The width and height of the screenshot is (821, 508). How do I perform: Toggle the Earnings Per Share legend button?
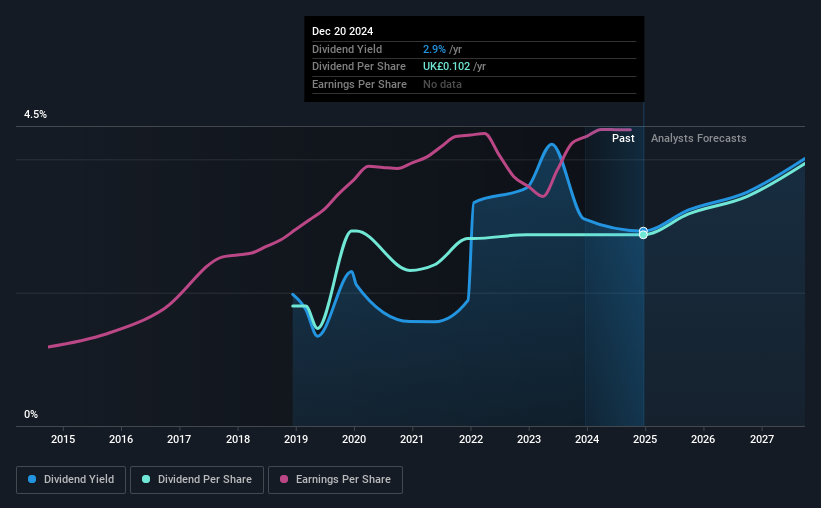click(x=335, y=480)
